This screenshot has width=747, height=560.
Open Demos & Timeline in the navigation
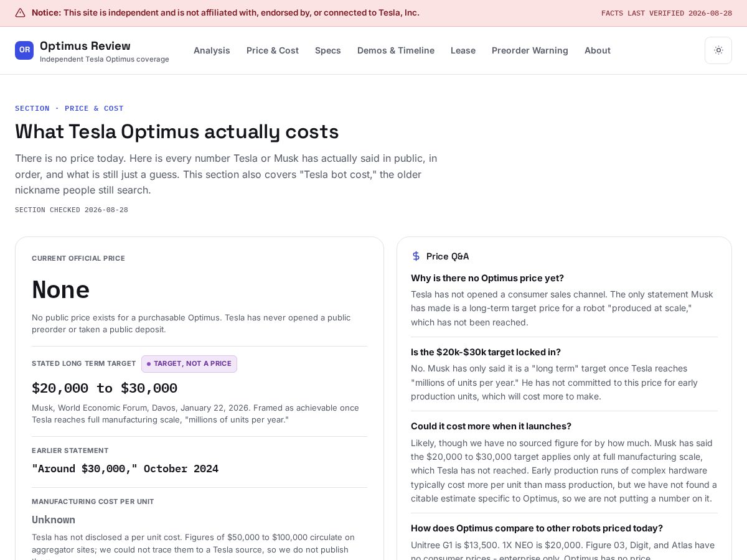(396, 50)
